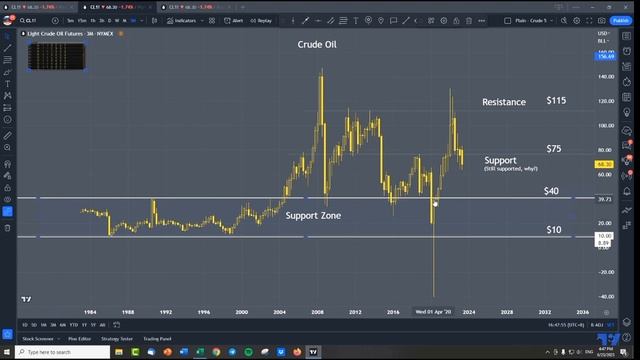Viewport: 640px width, 360px height.
Task: Select the text tool in the favorites toolbar
Action: [x=356, y=21]
